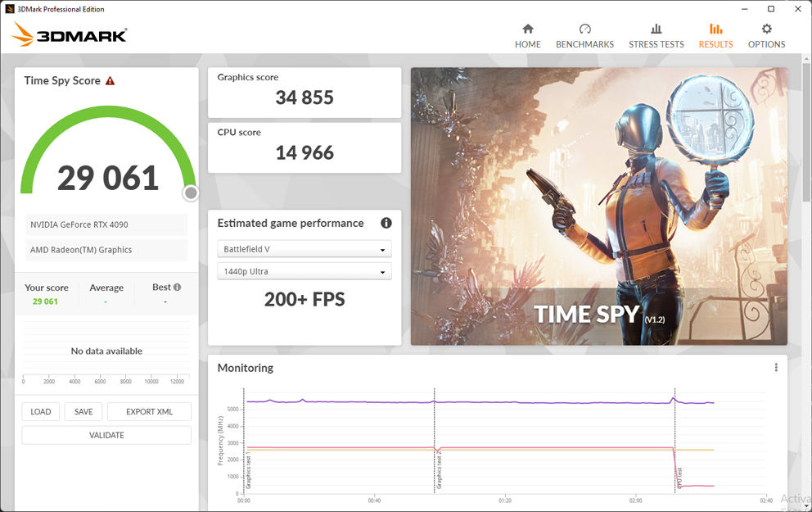Click the CPU test marker line
The image size is (812, 512).
(x=674, y=441)
